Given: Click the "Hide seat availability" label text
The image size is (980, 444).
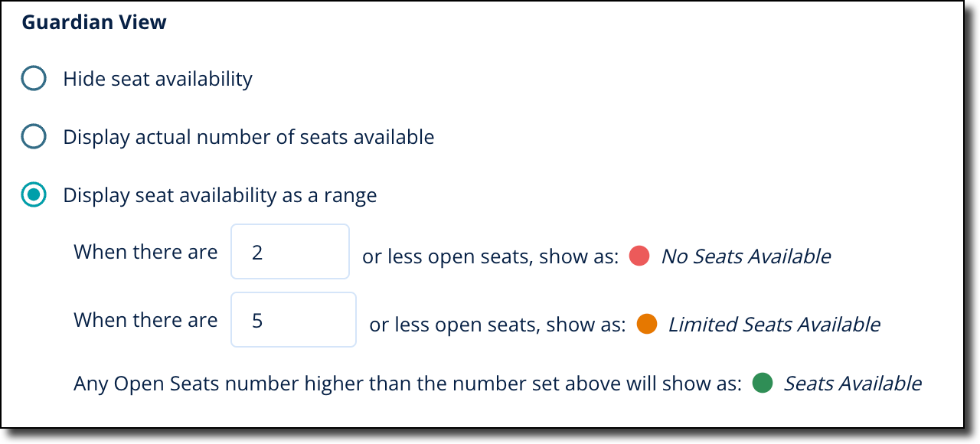Looking at the screenshot, I should pos(158,79).
